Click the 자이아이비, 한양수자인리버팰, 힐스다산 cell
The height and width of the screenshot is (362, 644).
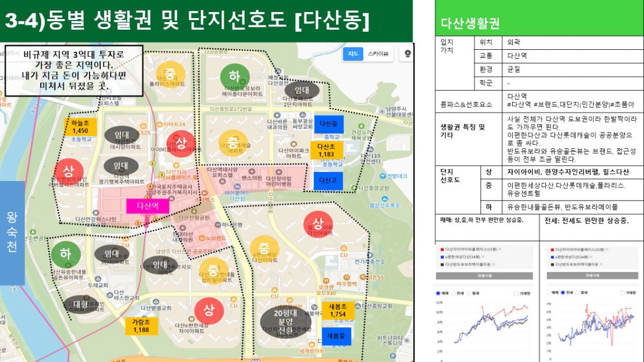click(x=571, y=173)
